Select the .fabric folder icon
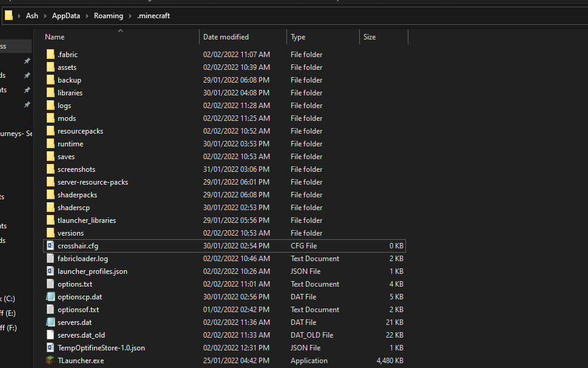The width and height of the screenshot is (588, 368). tap(50, 55)
